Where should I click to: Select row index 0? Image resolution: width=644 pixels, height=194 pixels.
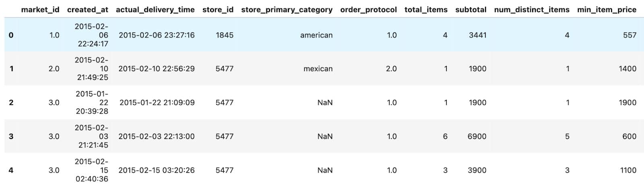[11, 35]
